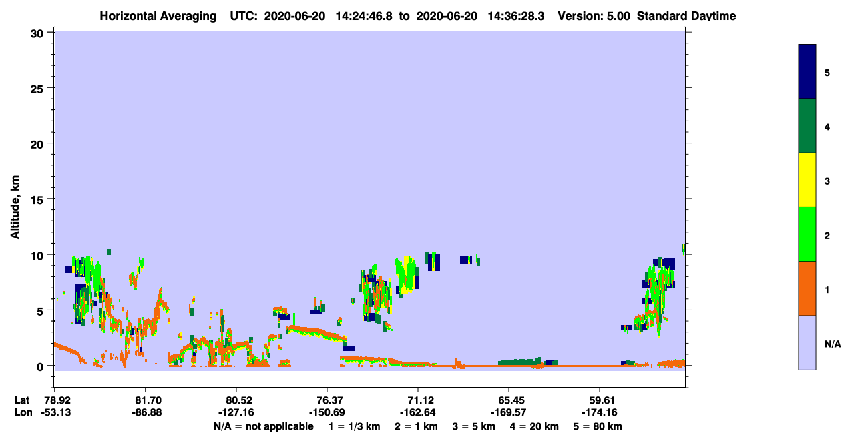Image resolution: width=868 pixels, height=445 pixels.
Task: Click the lavender N/A colorbar segment
Action: tap(807, 342)
